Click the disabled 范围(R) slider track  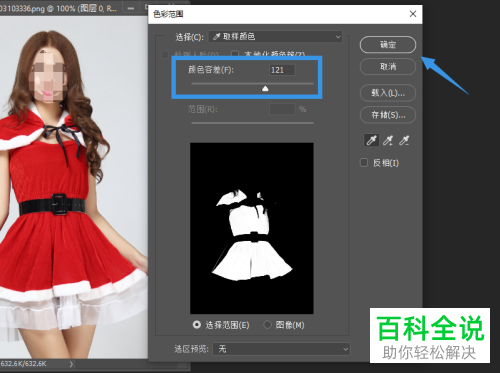[x=252, y=123]
